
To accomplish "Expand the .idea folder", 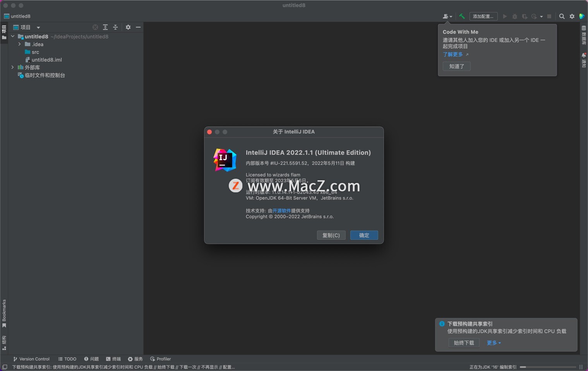I will coord(20,44).
